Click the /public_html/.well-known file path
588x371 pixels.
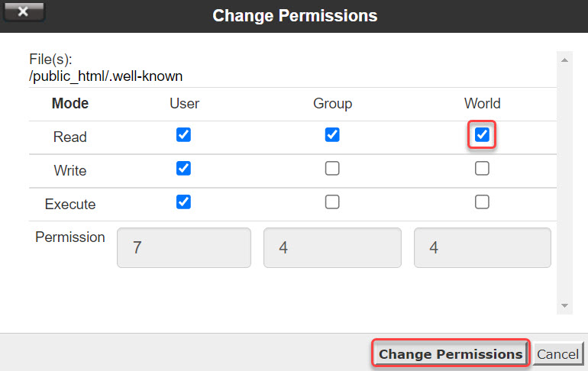(105, 76)
